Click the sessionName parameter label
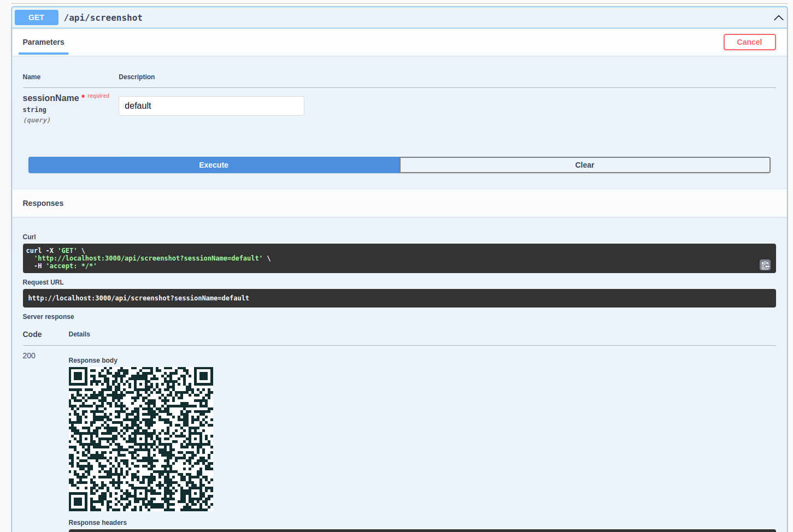 point(51,98)
